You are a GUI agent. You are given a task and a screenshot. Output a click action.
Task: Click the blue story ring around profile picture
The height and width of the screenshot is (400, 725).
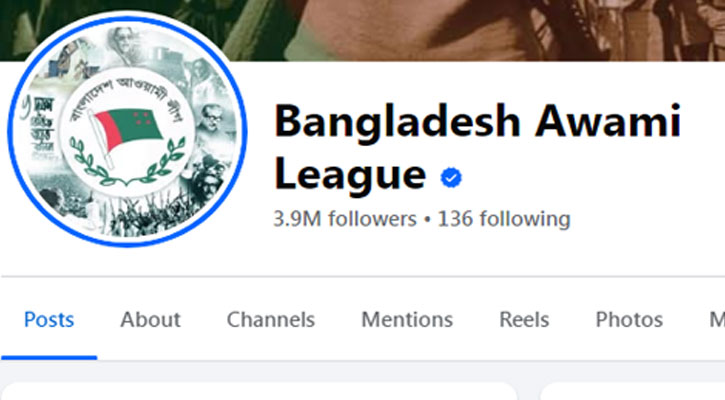tap(127, 132)
